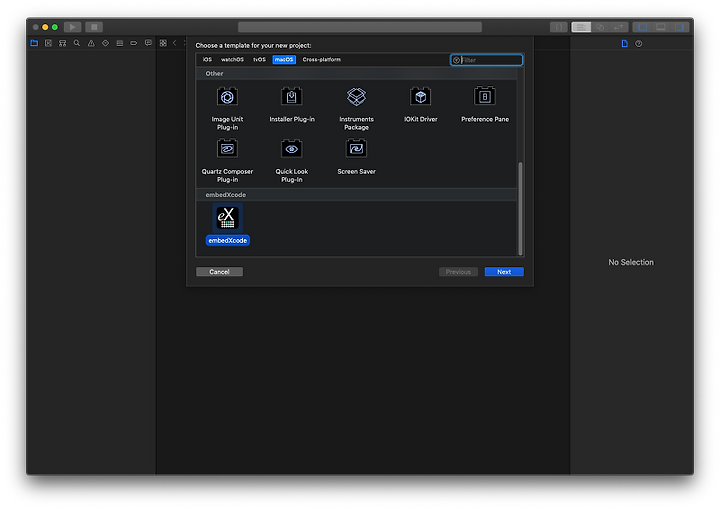This screenshot has width=720, height=510.
Task: Click the green zoom window button
Action: pyautogui.click(x=55, y=27)
